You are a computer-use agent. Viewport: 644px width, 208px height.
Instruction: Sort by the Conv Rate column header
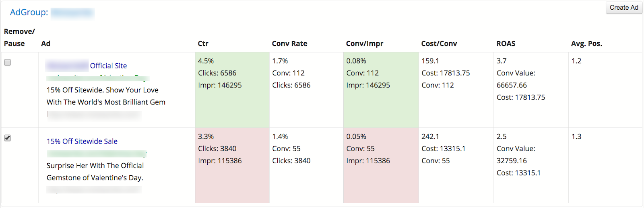tap(289, 44)
